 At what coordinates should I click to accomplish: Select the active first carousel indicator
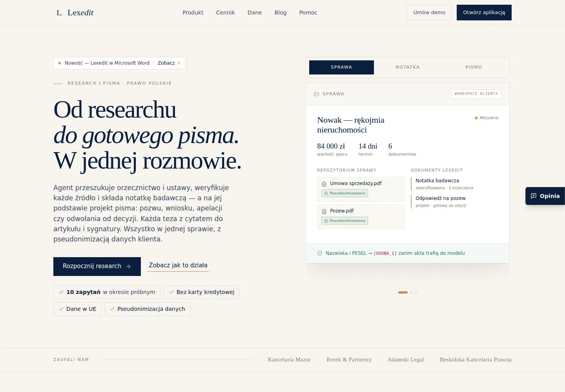(403, 292)
